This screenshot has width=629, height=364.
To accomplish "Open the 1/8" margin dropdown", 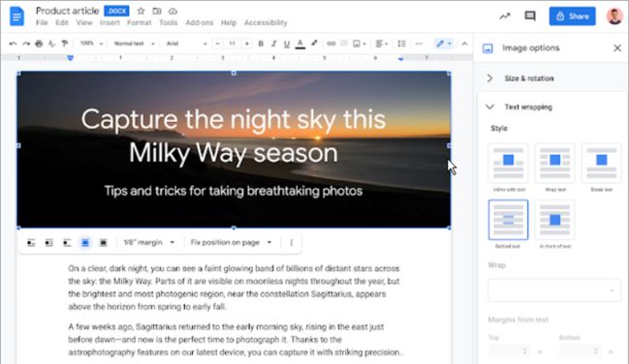I will [149, 243].
